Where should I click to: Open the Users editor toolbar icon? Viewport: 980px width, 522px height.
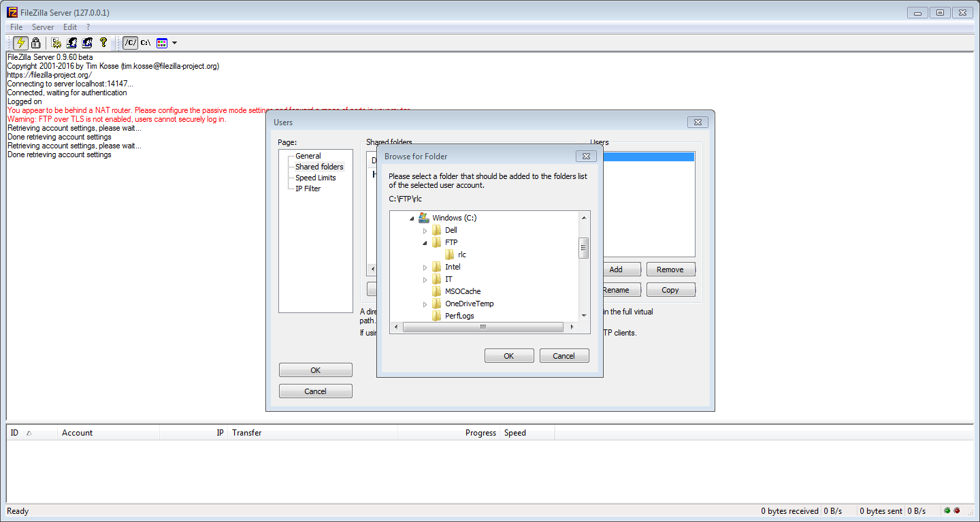(71, 43)
